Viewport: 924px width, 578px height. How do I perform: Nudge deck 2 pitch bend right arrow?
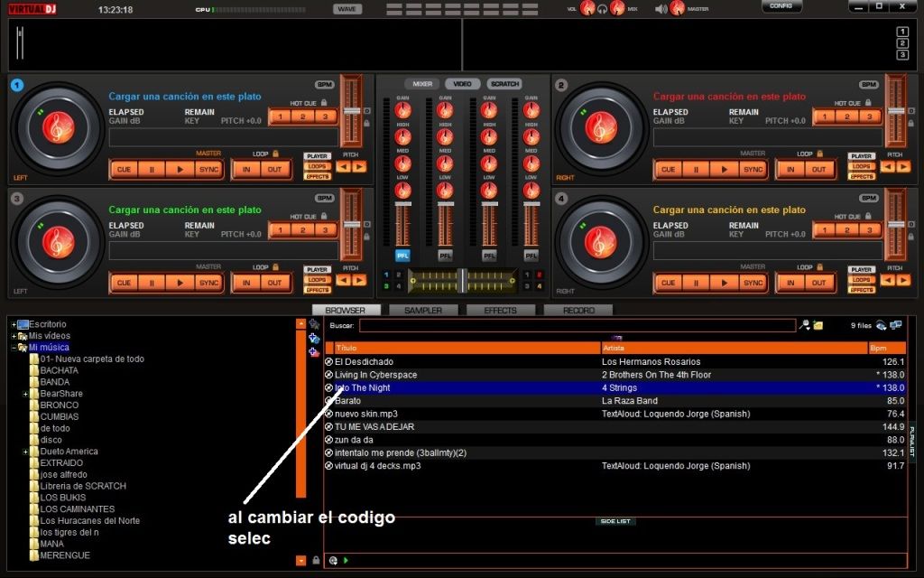[x=902, y=167]
